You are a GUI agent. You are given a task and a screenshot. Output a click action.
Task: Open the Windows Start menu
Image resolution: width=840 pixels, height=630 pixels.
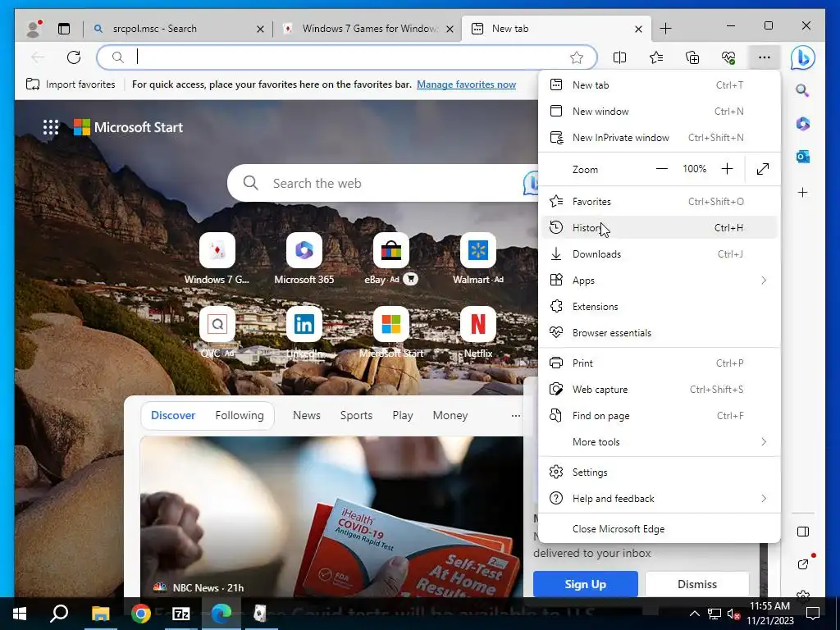(20, 614)
